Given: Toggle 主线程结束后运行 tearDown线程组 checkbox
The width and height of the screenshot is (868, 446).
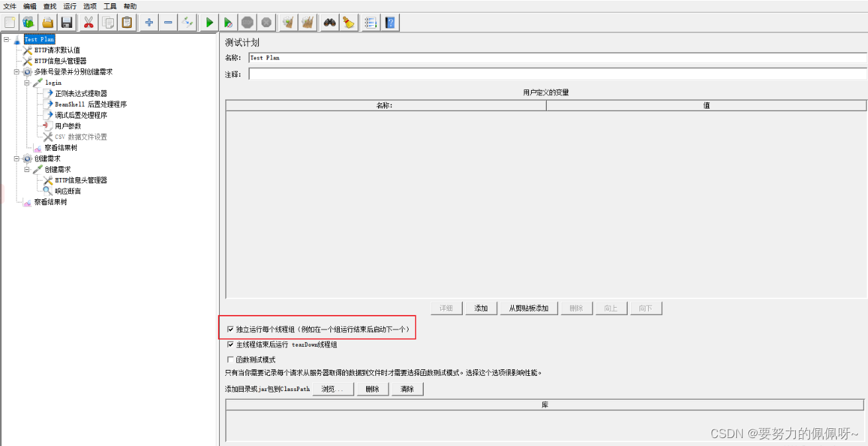Looking at the screenshot, I should pos(230,345).
